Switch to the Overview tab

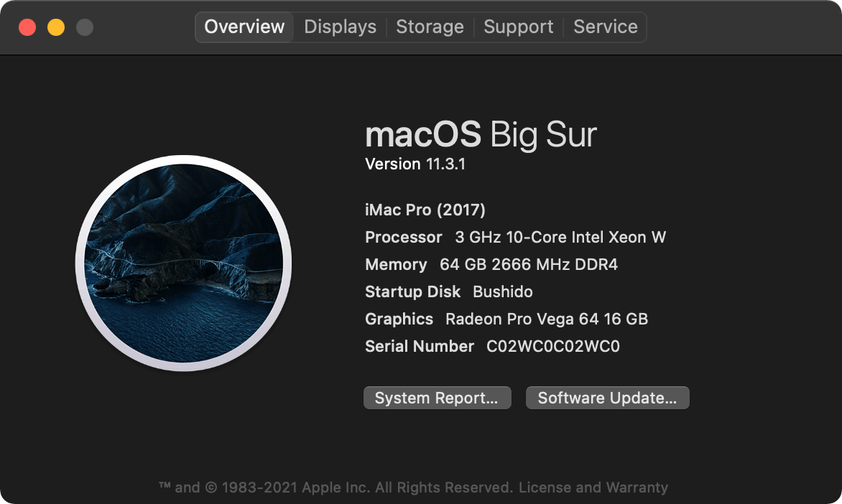click(244, 27)
